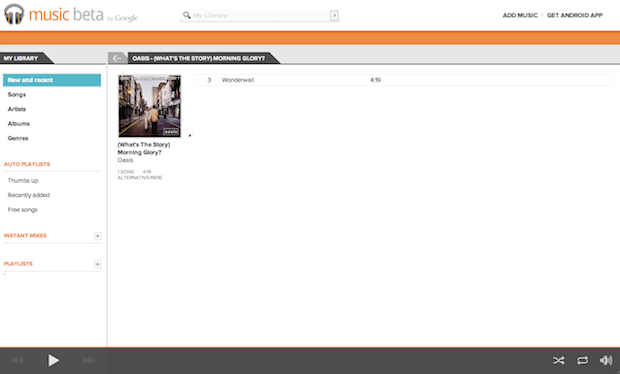Open the Get Android App link

[x=575, y=15]
